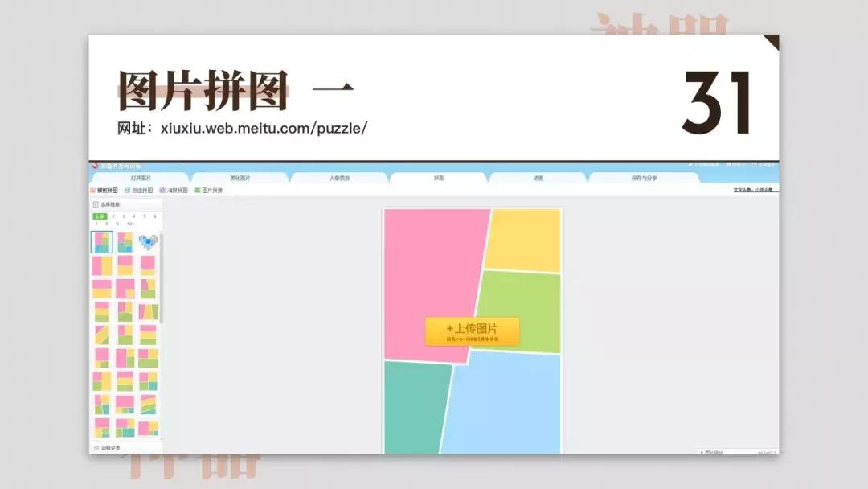Collapse the 选择模板 panel

(x=113, y=204)
